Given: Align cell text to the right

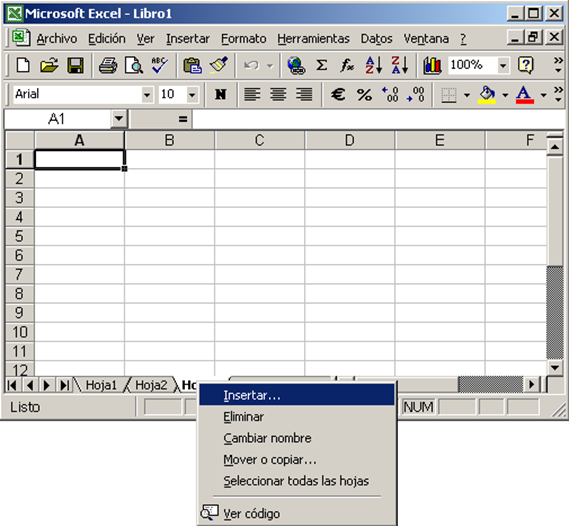Looking at the screenshot, I should 304,95.
